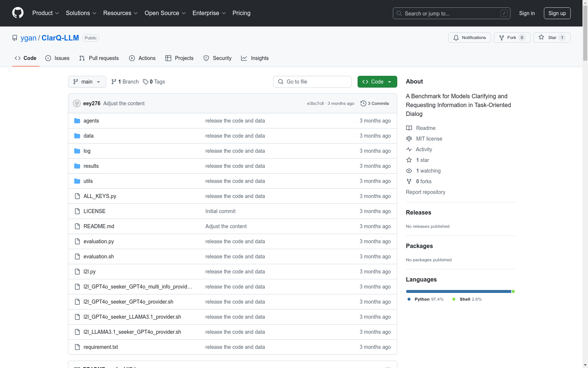Focus the Go to file input
The image size is (588, 368).
pyautogui.click(x=312, y=82)
